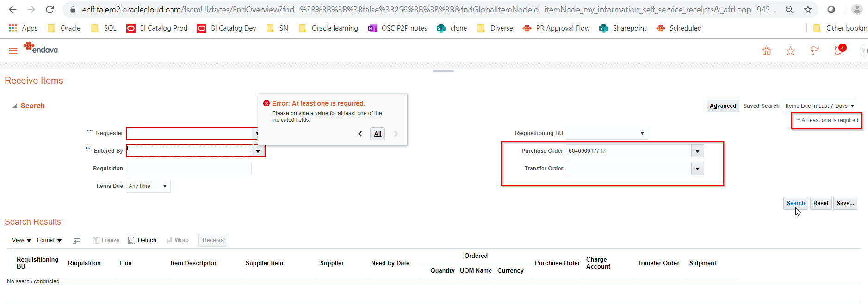The width and height of the screenshot is (868, 306).
Task: Click the Reset button
Action: coord(821,203)
